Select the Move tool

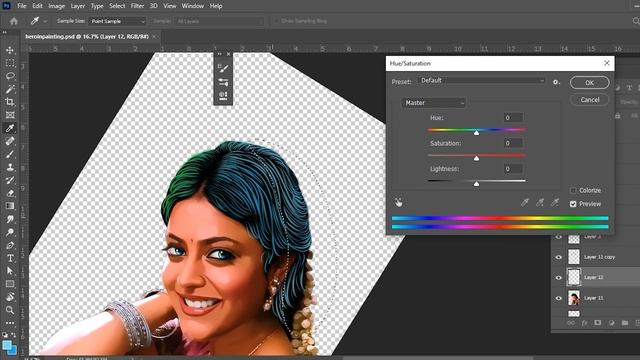pyautogui.click(x=10, y=50)
